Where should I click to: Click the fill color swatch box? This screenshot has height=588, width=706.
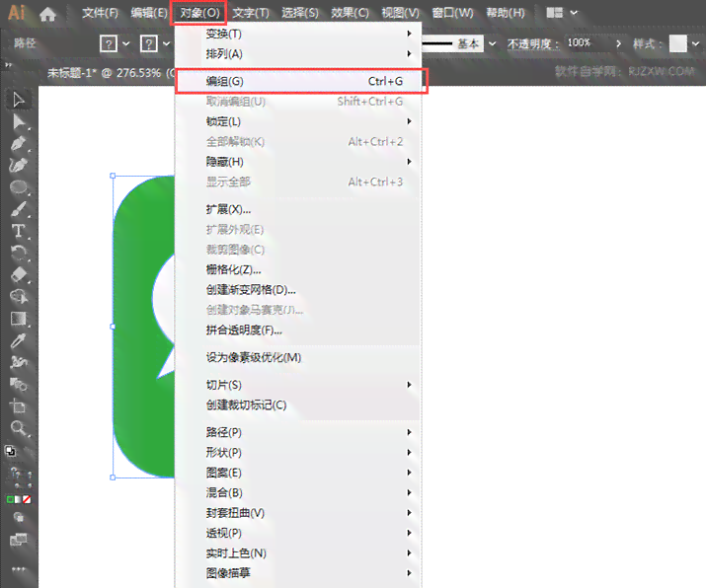coord(109,43)
